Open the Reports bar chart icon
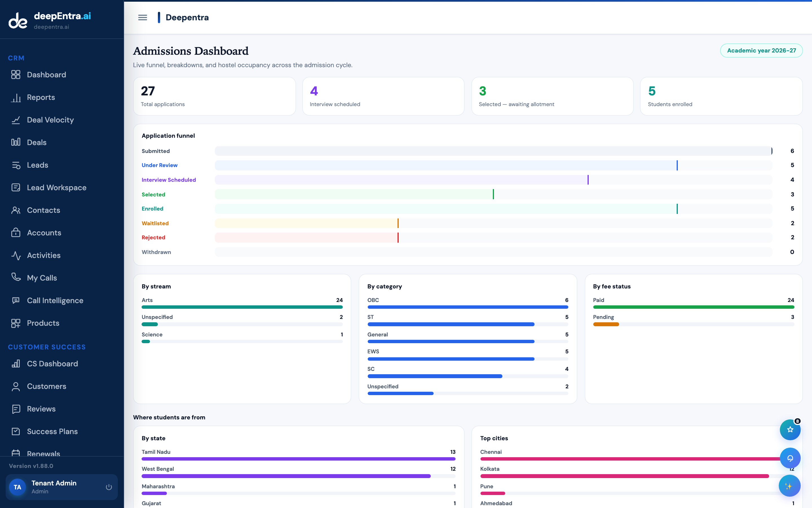The width and height of the screenshot is (812, 508). tap(16, 97)
